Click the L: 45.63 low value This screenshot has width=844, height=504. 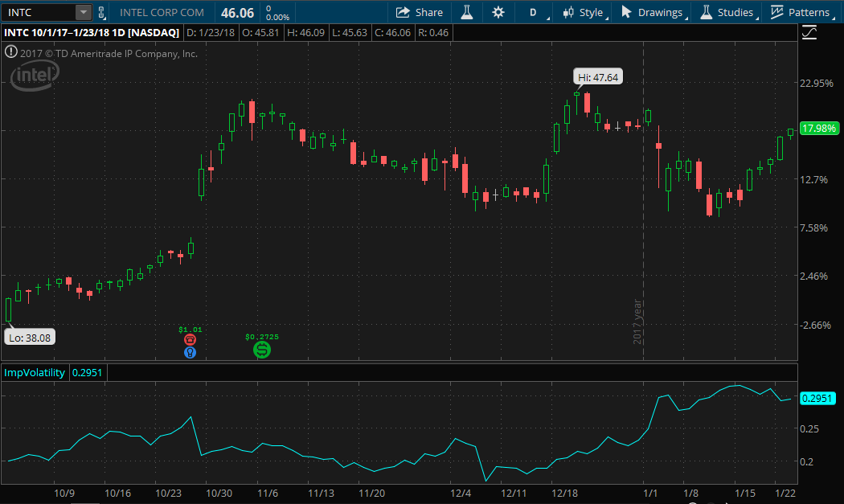tap(350, 33)
